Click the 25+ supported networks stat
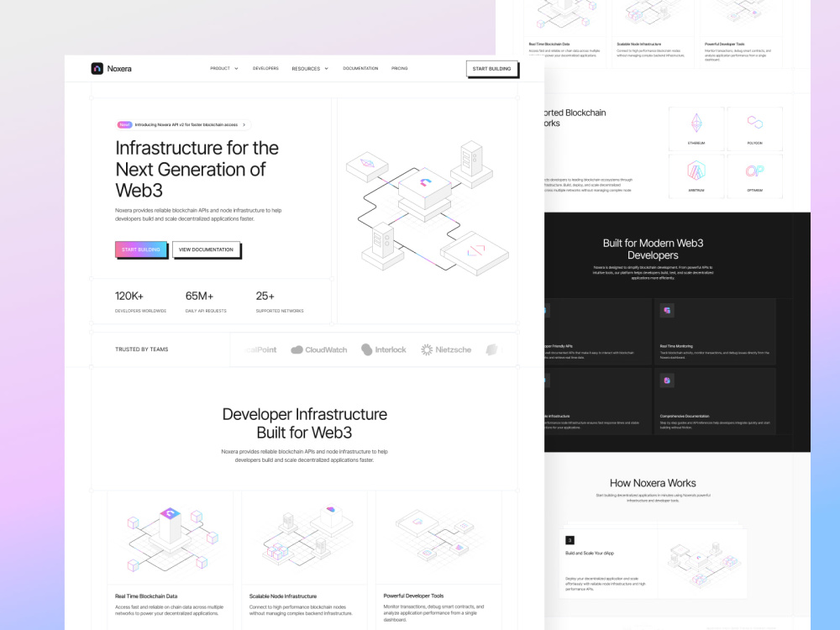The height and width of the screenshot is (630, 840). click(280, 302)
